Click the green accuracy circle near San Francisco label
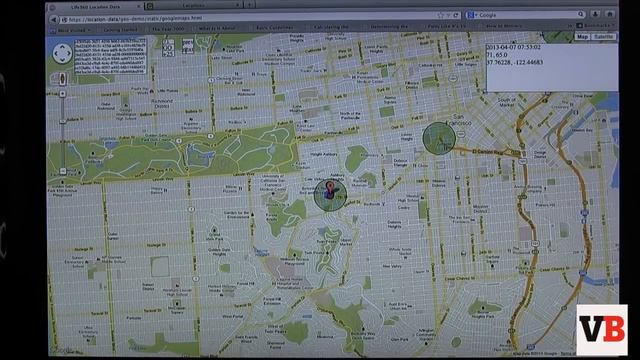640x360 pixels. tap(439, 138)
